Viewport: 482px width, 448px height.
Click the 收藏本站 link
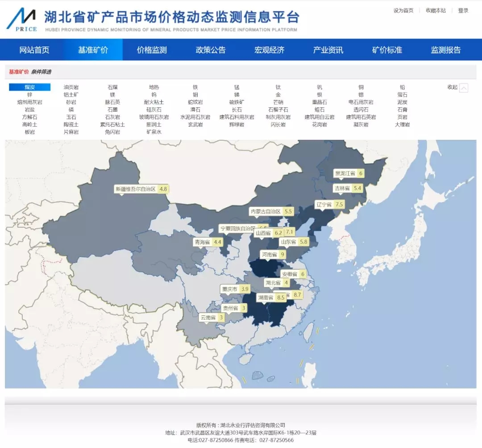tap(436, 11)
